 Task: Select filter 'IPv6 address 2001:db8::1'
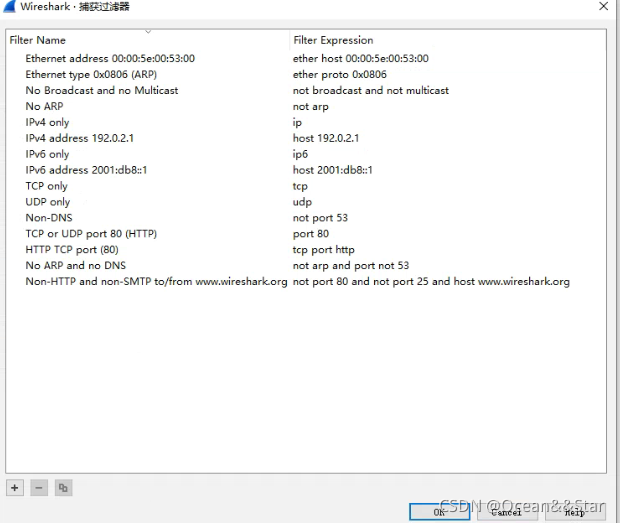pos(86,170)
